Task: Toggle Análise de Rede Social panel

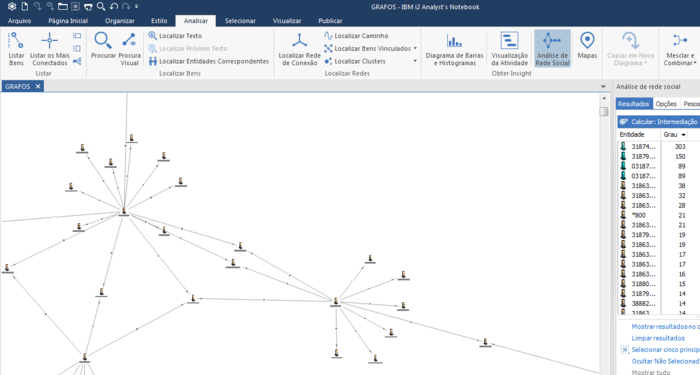Action: point(552,49)
